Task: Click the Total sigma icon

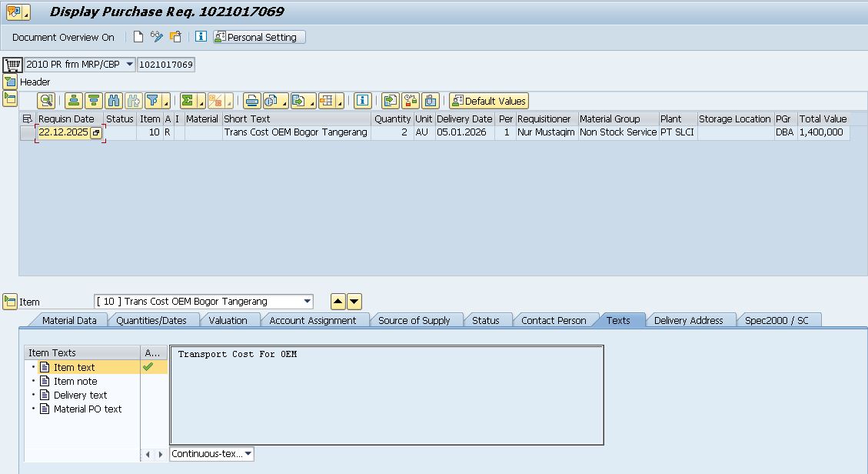Action: (x=187, y=101)
